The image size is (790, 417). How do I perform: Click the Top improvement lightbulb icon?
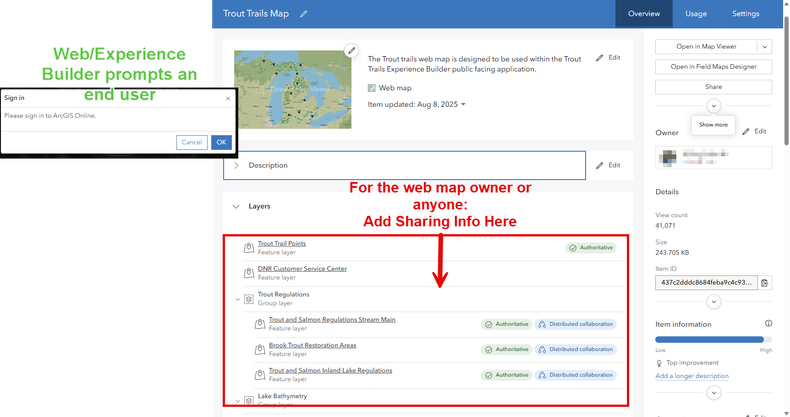point(659,363)
